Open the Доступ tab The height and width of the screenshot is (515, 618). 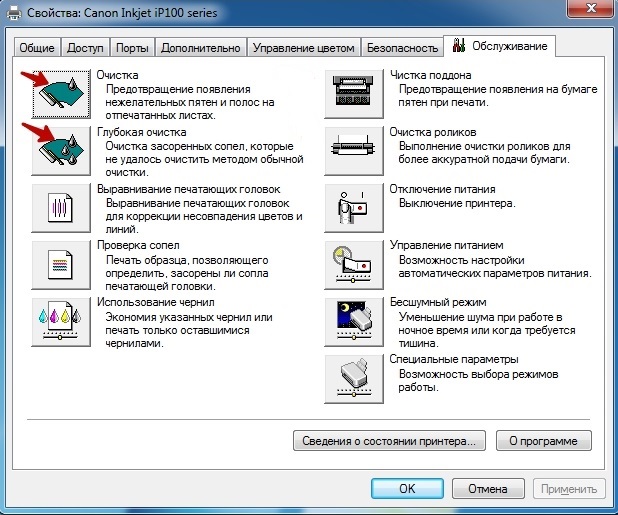pos(86,48)
